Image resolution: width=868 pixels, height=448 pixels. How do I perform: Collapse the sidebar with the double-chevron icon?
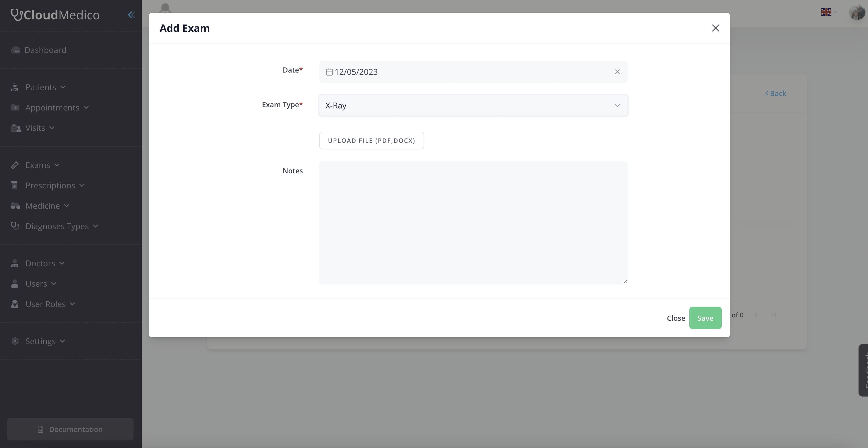click(131, 15)
